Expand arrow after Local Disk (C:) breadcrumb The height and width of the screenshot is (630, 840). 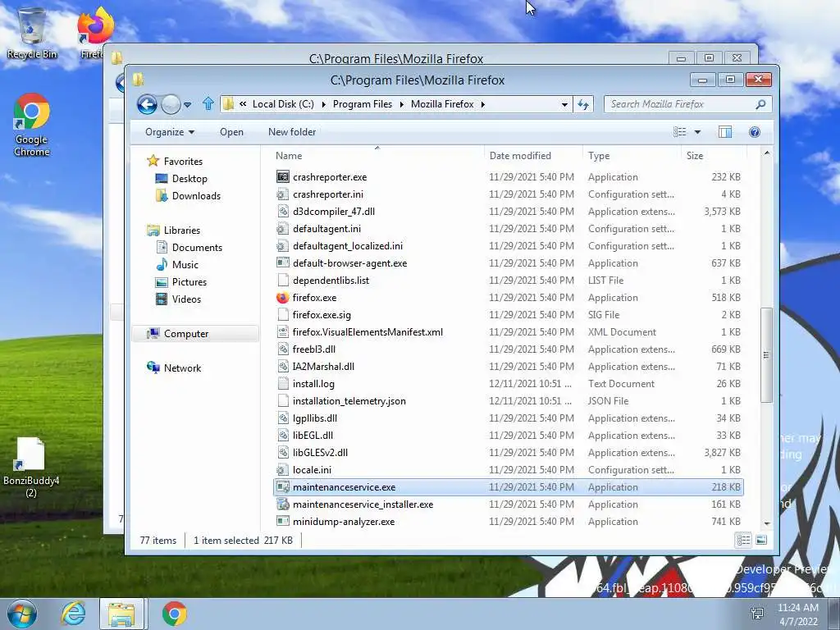[323, 104]
